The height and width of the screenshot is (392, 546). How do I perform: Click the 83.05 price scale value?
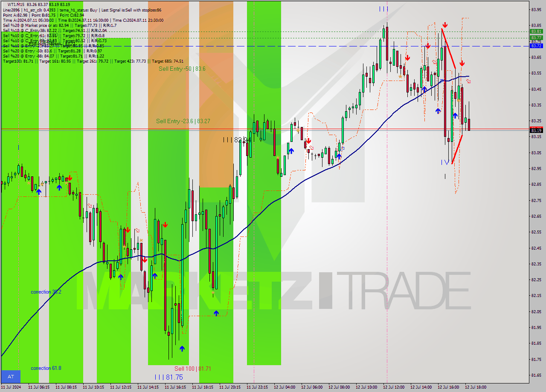536,153
